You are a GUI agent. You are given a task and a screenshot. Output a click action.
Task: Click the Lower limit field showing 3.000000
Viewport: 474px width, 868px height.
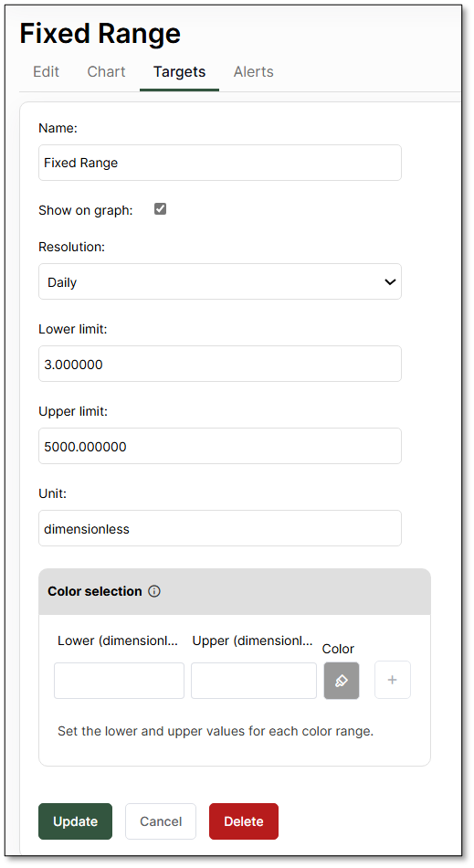(x=219, y=364)
